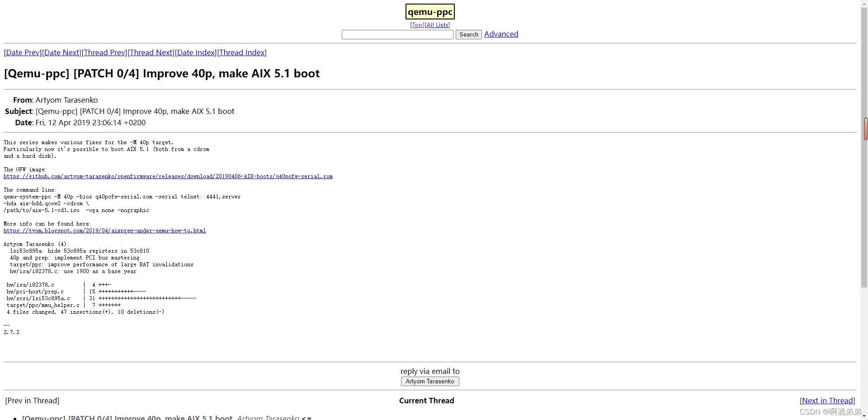Click the qemu-system-ppc command line text
Image resolution: width=868 pixels, height=420 pixels.
click(x=122, y=197)
